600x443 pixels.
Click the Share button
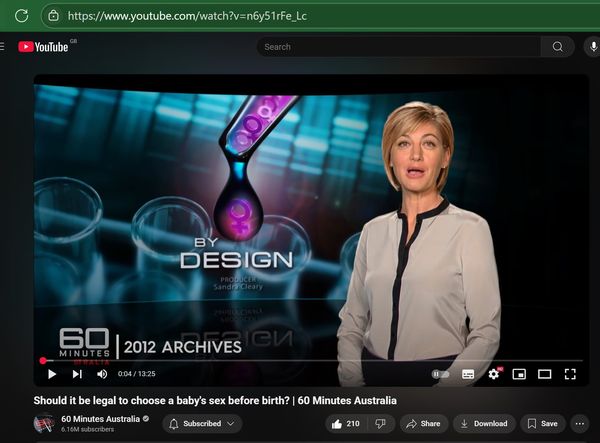[424, 423]
